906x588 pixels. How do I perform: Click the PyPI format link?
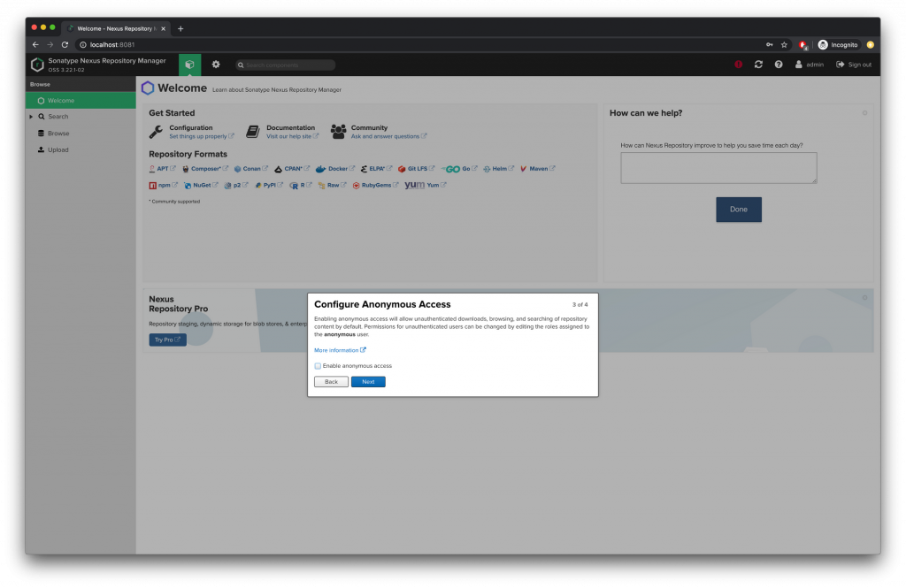pos(269,186)
